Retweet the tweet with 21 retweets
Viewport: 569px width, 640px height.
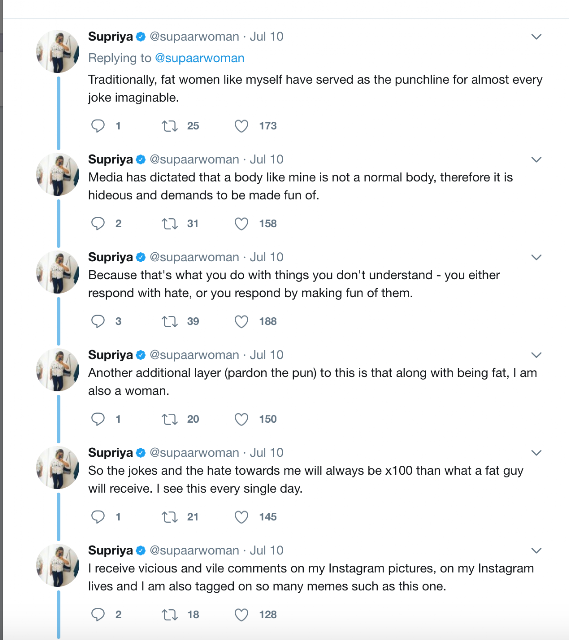pos(169,517)
